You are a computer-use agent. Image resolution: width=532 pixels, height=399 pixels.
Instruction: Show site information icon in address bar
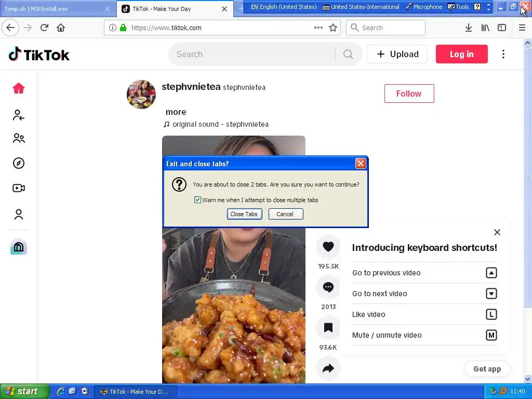click(x=113, y=28)
